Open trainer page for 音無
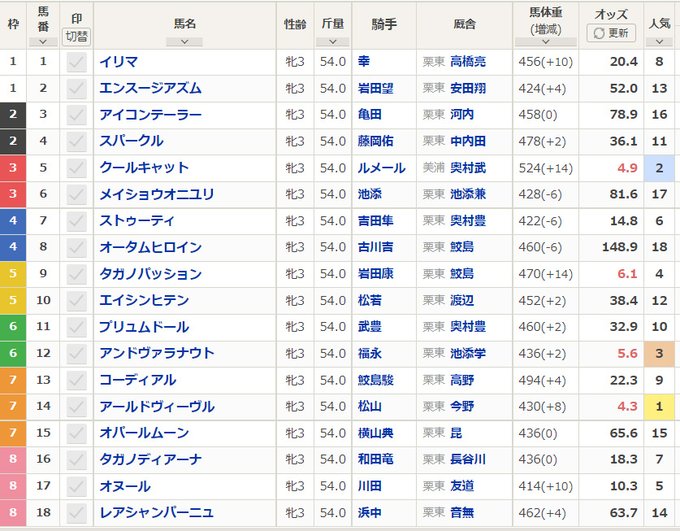680x531 pixels. pos(462,512)
